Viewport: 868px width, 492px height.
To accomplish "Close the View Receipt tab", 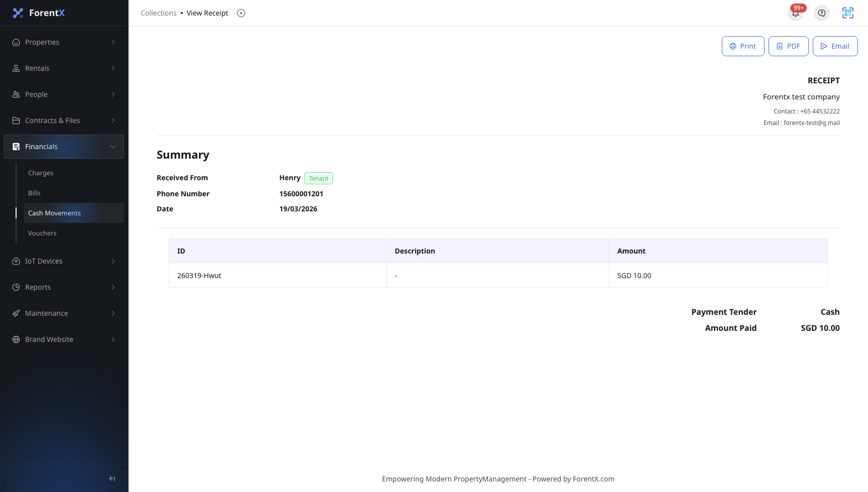I will (x=241, y=13).
